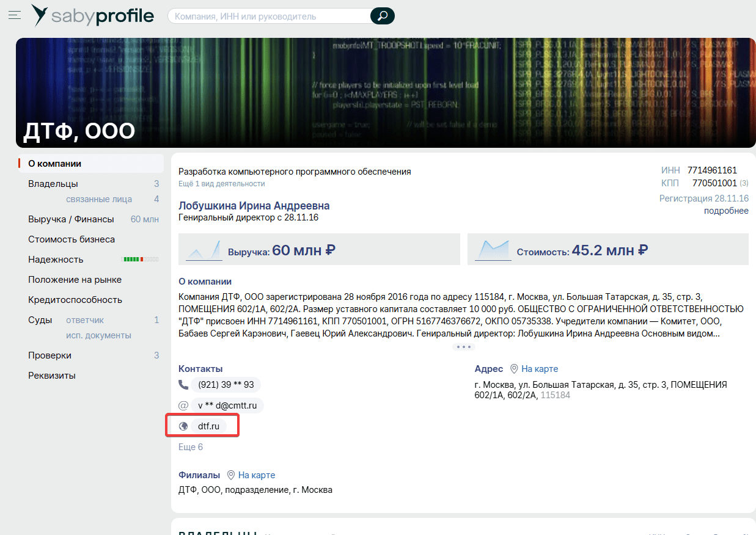Click the sabyprofile bird logo
Image resolution: width=756 pixels, height=535 pixels.
click(x=40, y=15)
